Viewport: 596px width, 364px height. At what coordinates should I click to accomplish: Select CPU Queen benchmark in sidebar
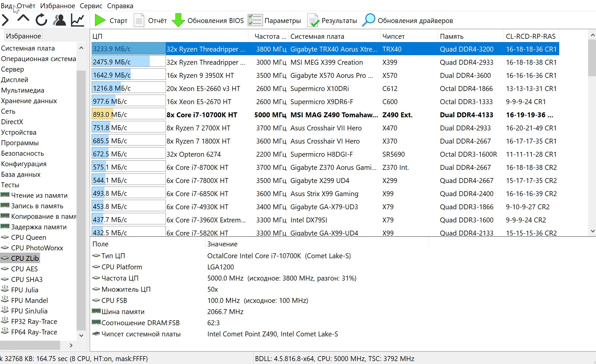29,238
